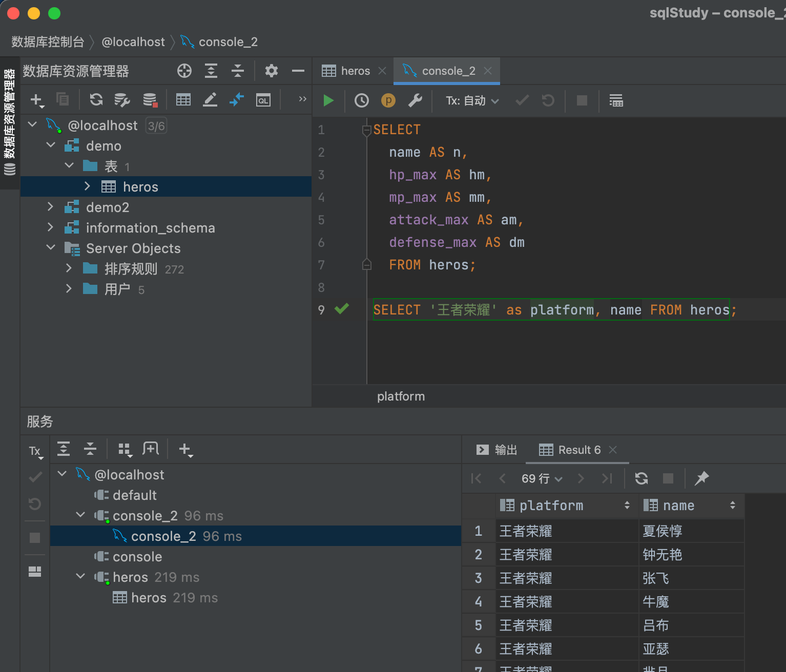Collapse the demo schema node

51,145
